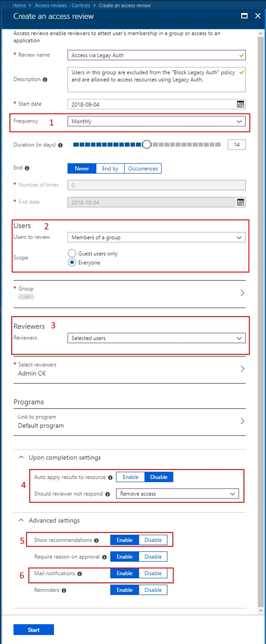Open the Group selection row
Image resolution: width=266 pixels, height=644 pixels.
tap(130, 293)
